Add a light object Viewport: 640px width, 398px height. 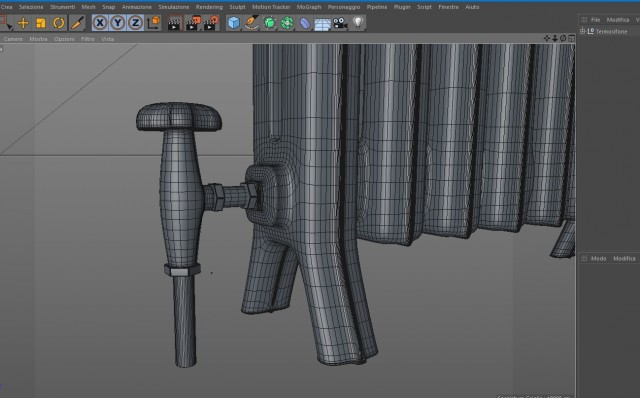[x=358, y=22]
